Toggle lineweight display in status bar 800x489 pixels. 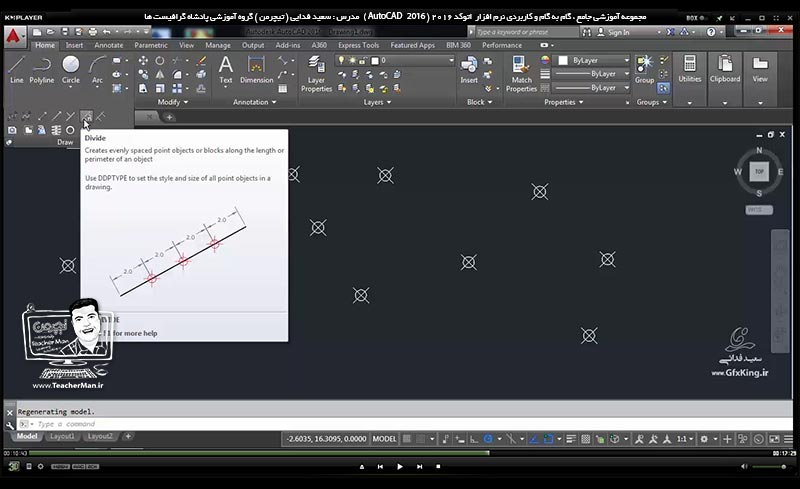[571, 439]
